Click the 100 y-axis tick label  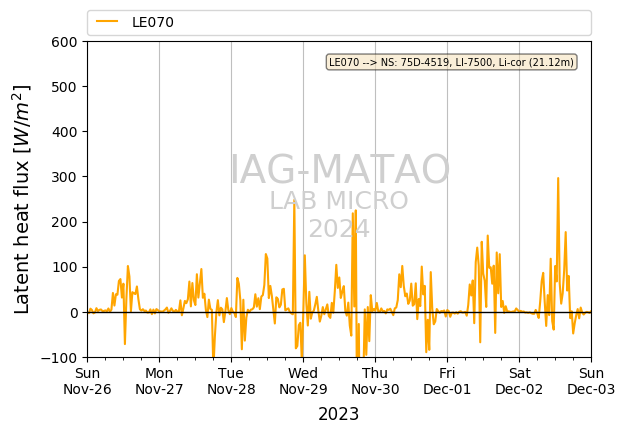[64, 267]
